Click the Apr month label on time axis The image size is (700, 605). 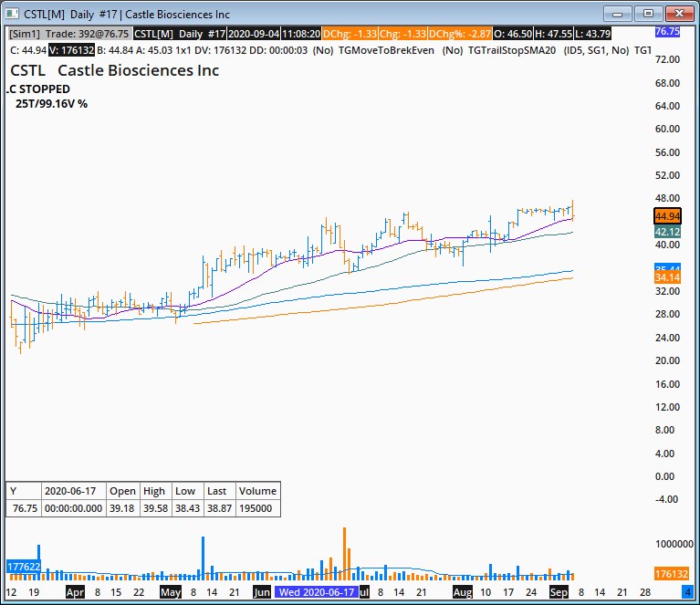(x=75, y=592)
